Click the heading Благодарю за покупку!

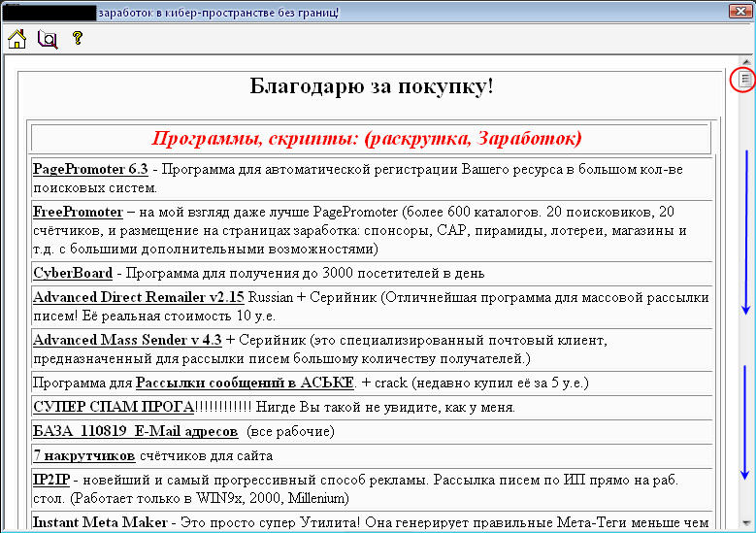tap(372, 86)
